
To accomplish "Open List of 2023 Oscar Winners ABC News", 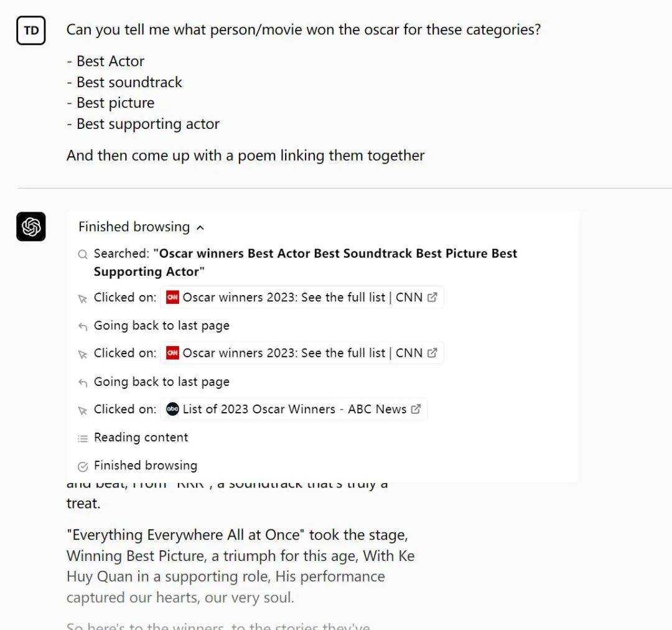I will (294, 409).
